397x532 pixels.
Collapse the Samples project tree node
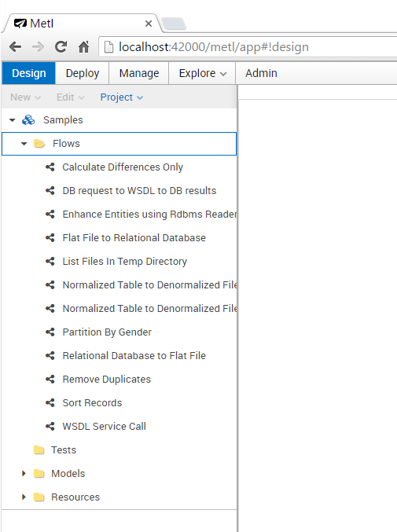click(13, 120)
